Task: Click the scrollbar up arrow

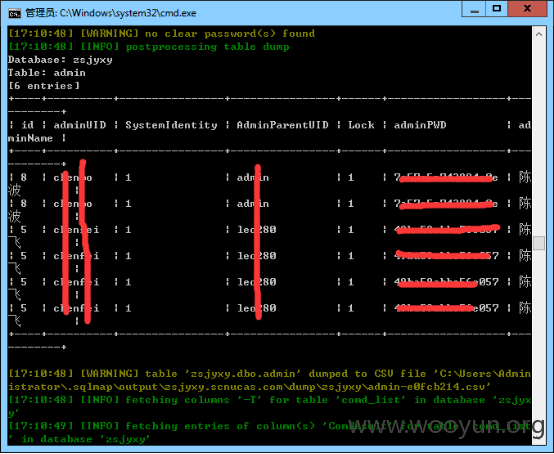Action: [x=539, y=34]
